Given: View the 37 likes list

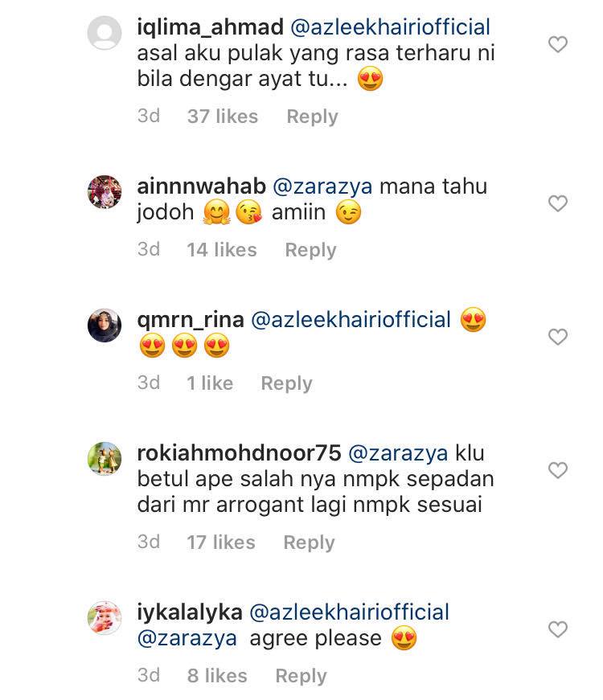Looking at the screenshot, I should [223, 117].
